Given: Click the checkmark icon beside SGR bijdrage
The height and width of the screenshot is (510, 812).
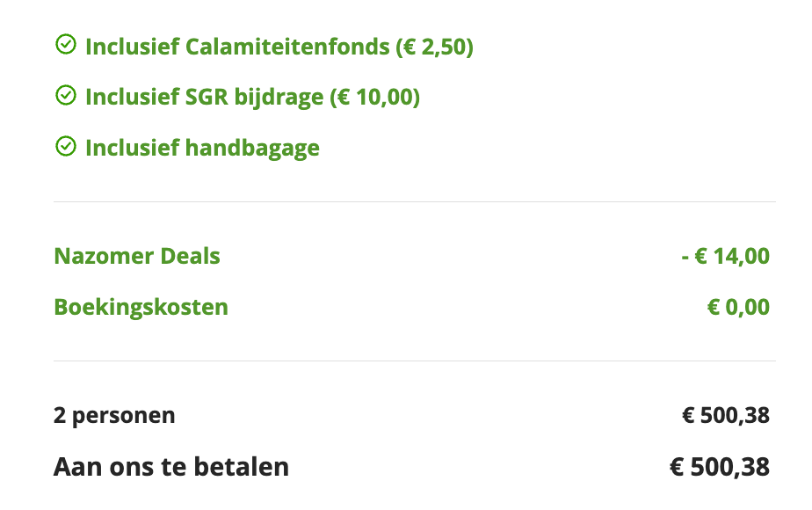Looking at the screenshot, I should pos(64,96).
